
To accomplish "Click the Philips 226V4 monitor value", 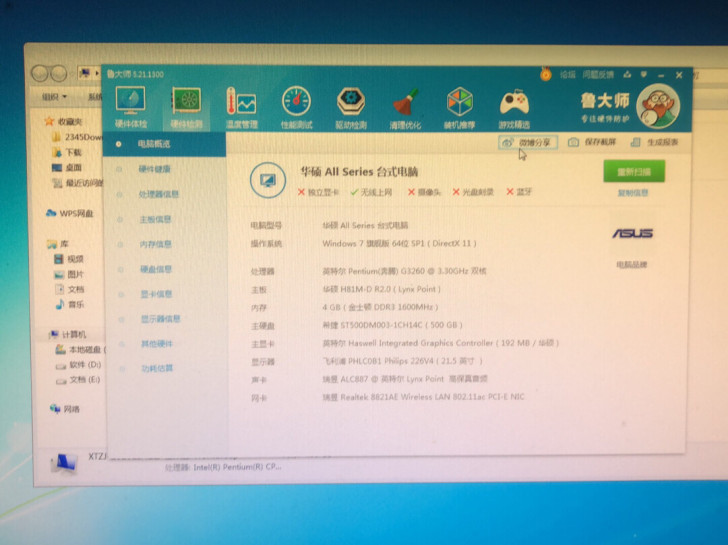I will point(403,361).
